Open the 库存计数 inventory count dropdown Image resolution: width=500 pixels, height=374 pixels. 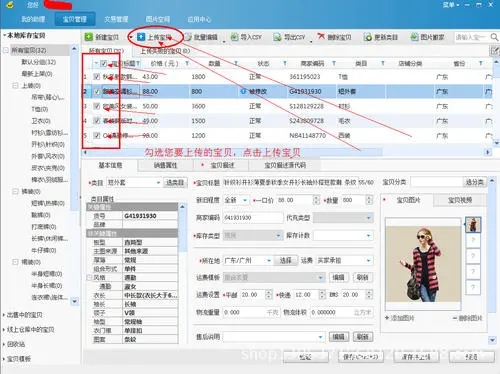tap(368, 236)
